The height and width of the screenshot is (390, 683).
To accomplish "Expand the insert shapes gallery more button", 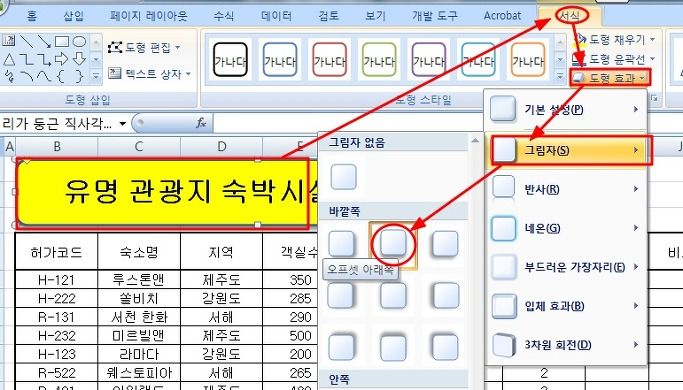I will tap(96, 77).
